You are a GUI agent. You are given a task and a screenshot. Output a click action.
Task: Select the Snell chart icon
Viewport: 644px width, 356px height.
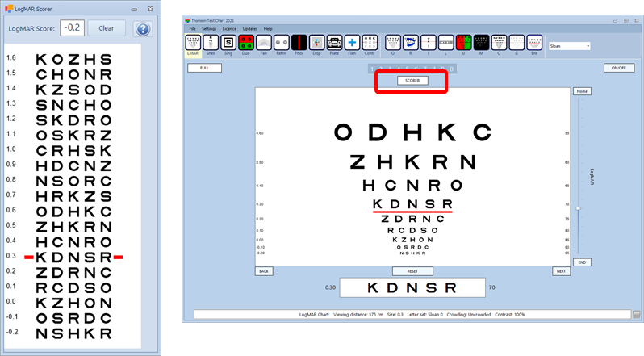click(211, 44)
